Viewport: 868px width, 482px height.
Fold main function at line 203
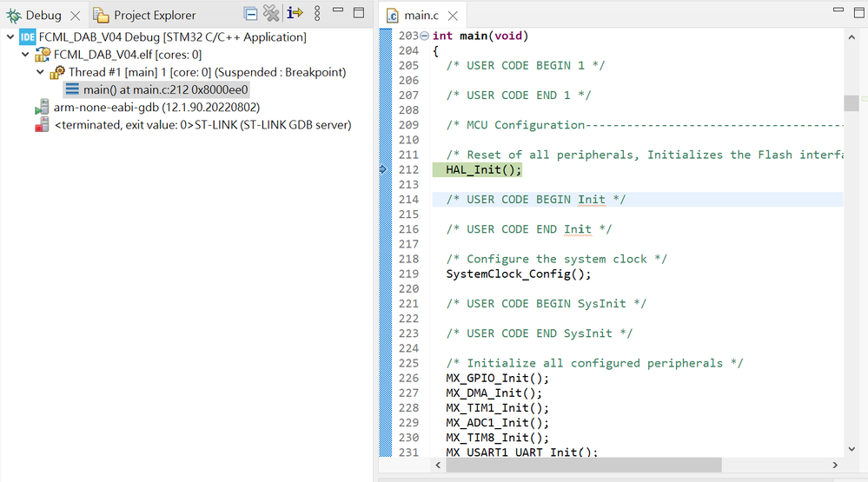[x=424, y=36]
